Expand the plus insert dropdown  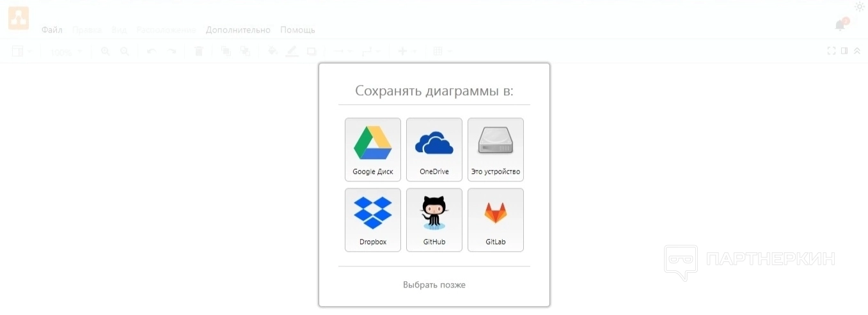pyautogui.click(x=407, y=51)
